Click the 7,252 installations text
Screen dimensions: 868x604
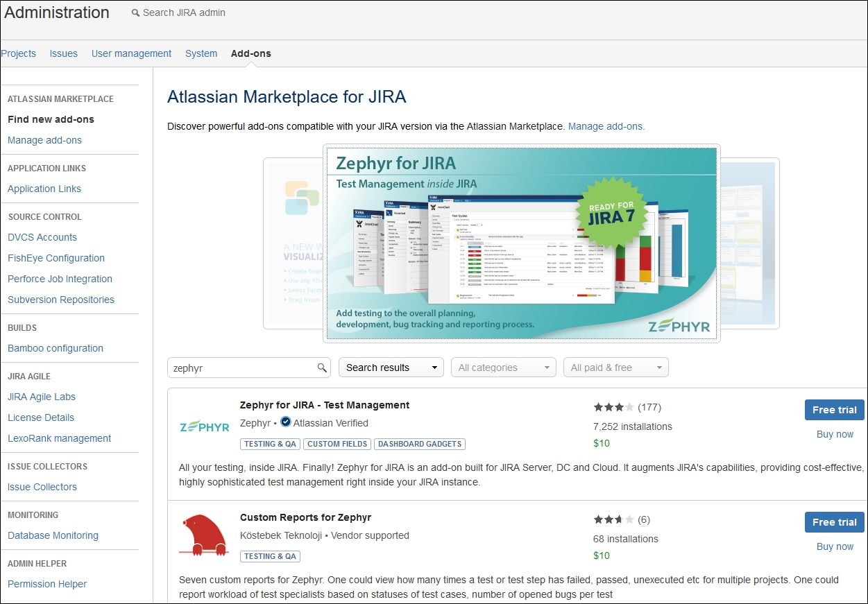pyautogui.click(x=633, y=426)
